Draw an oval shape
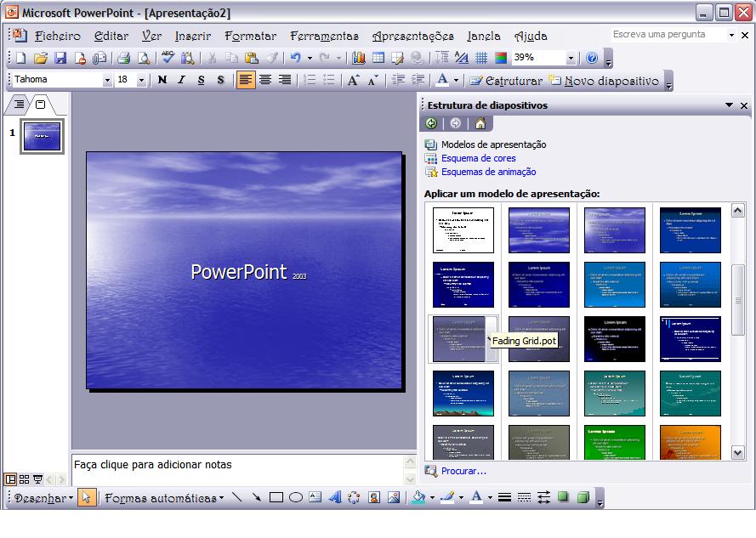 coord(296,497)
